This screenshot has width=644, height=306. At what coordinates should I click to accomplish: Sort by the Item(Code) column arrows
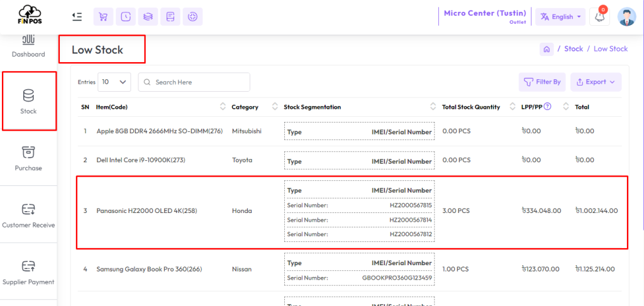(x=223, y=107)
